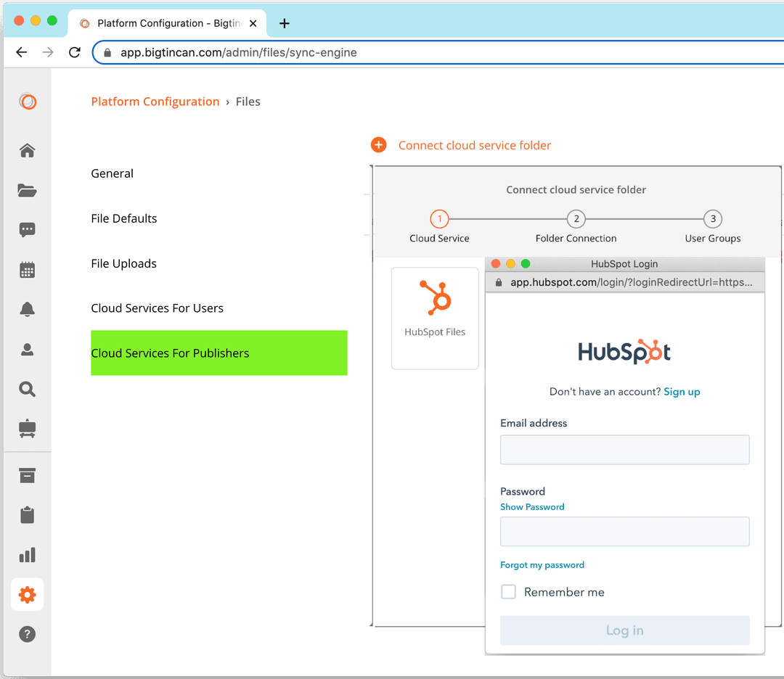Open the Files folder icon in the sidebar
This screenshot has height=679, width=784.
(27, 190)
